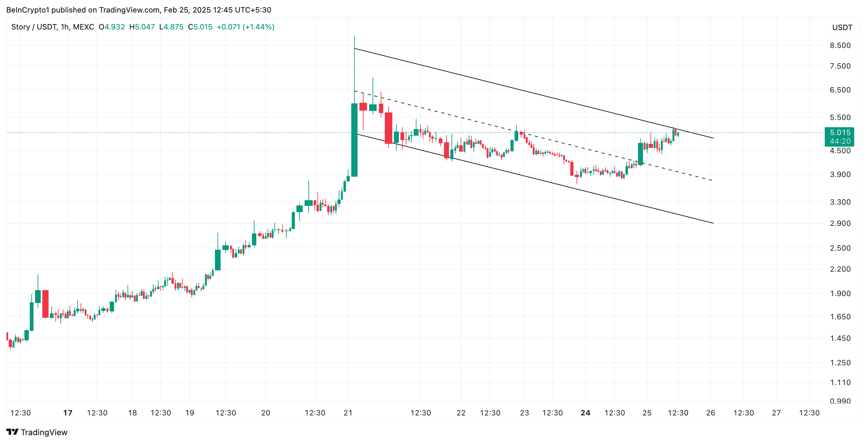Viewport: 868px width, 443px height.
Task: Click the upper solid channel trendline
Action: click(x=534, y=93)
